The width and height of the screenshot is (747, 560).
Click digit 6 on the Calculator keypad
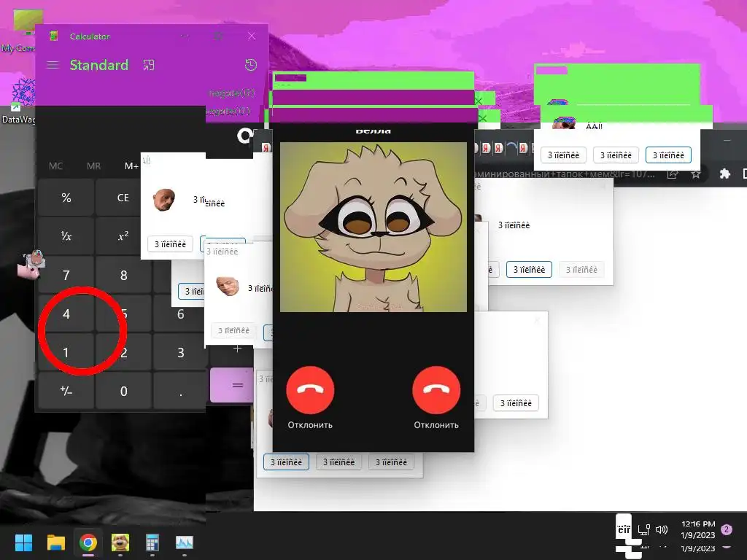pos(181,314)
